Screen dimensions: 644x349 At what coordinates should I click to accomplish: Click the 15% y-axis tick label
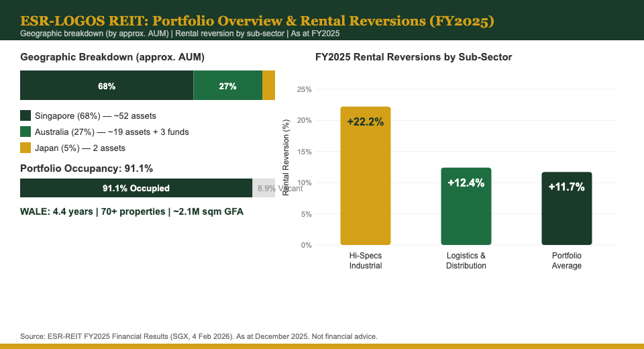[x=305, y=152]
